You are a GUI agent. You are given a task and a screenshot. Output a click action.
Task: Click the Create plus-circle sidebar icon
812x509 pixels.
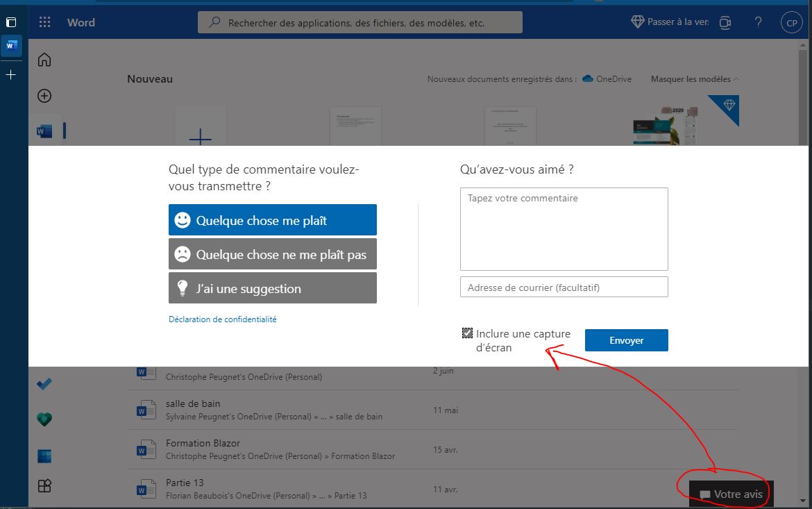point(44,96)
